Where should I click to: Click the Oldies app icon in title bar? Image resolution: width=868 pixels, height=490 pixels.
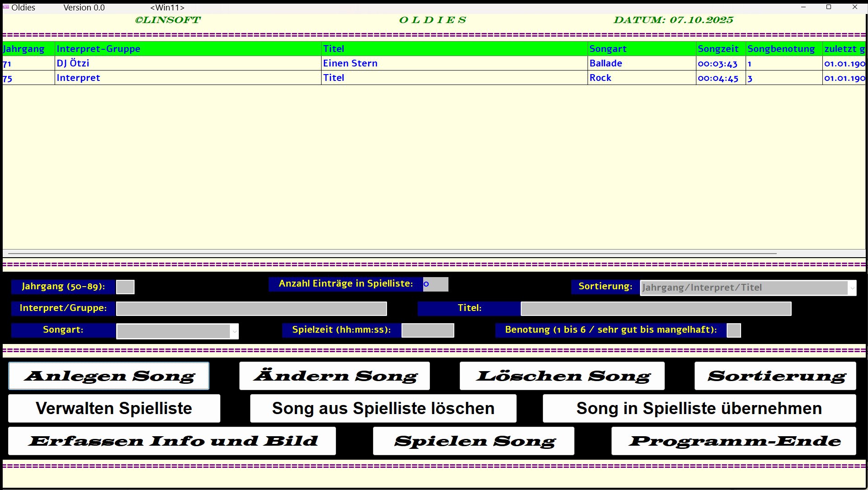tap(6, 7)
